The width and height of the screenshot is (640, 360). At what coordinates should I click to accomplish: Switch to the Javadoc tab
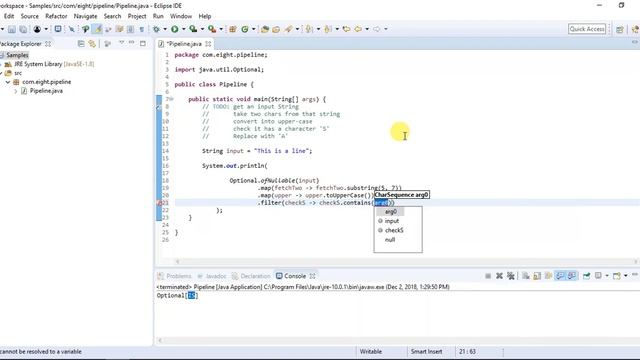tap(212, 276)
